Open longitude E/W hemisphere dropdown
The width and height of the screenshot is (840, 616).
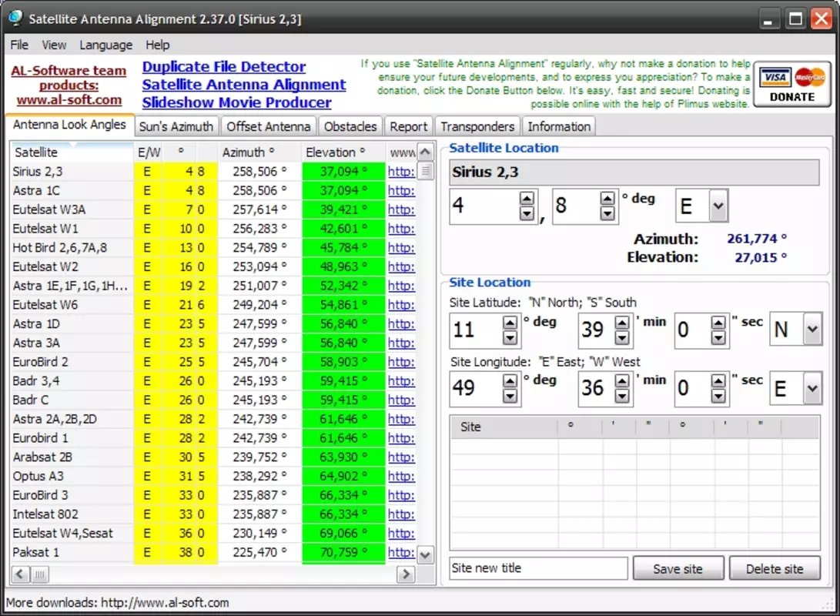(812, 387)
